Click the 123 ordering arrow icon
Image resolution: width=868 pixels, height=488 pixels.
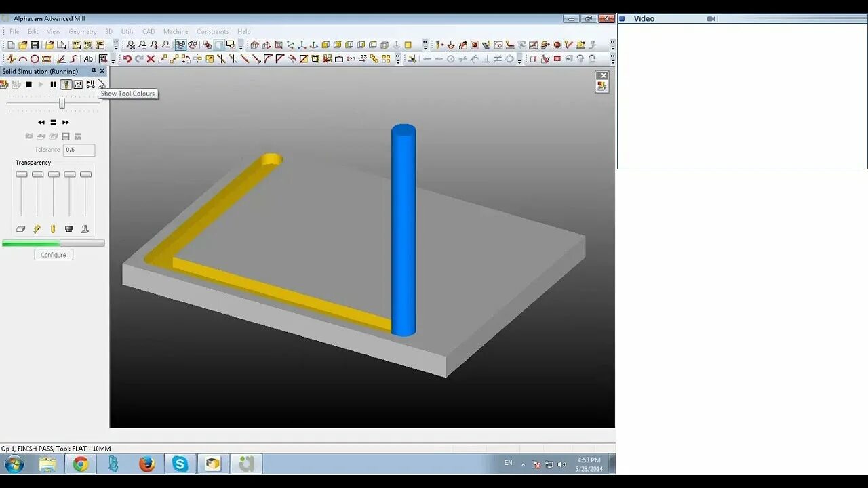coord(362,59)
